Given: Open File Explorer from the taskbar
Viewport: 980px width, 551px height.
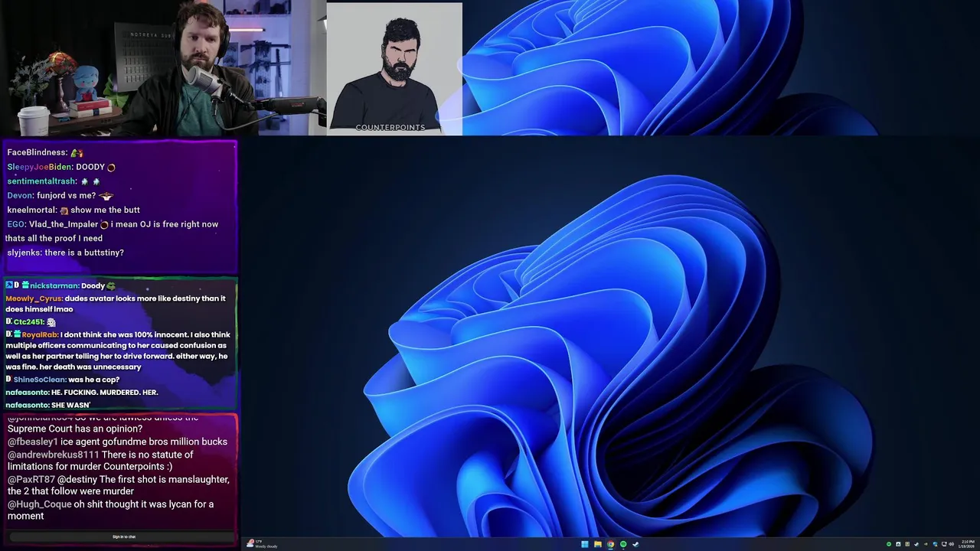Looking at the screenshot, I should (x=597, y=544).
